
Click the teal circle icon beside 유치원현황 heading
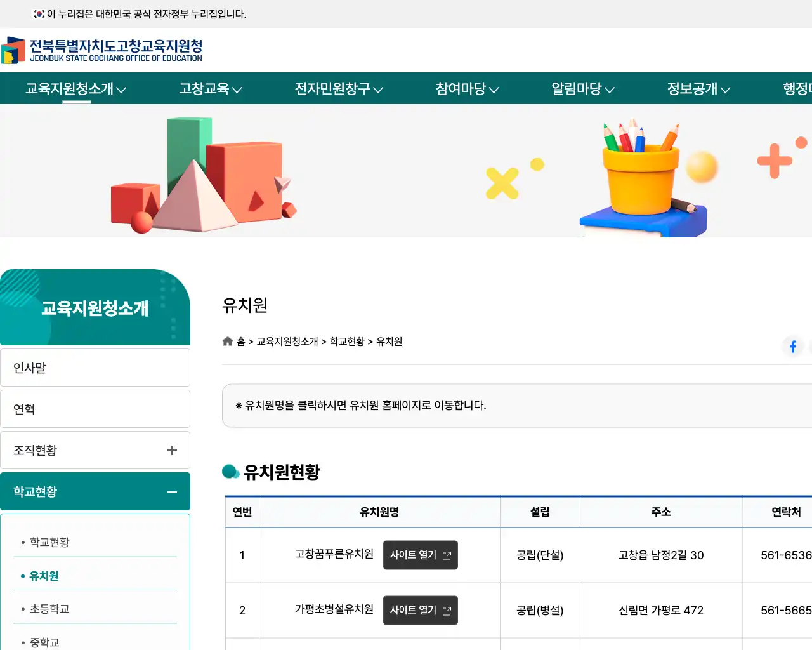[x=230, y=472]
